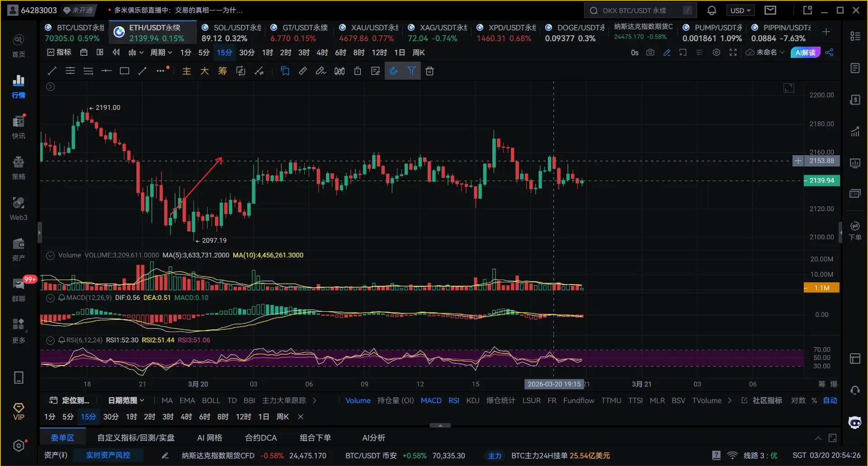Open the 首页 home sidebar icon
This screenshot has width=868, height=466.
tap(19, 46)
